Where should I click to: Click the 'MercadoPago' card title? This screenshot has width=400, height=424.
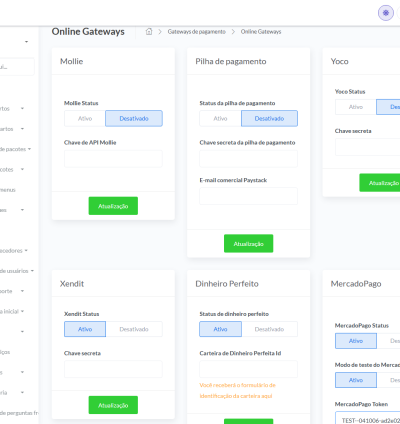[x=356, y=284]
